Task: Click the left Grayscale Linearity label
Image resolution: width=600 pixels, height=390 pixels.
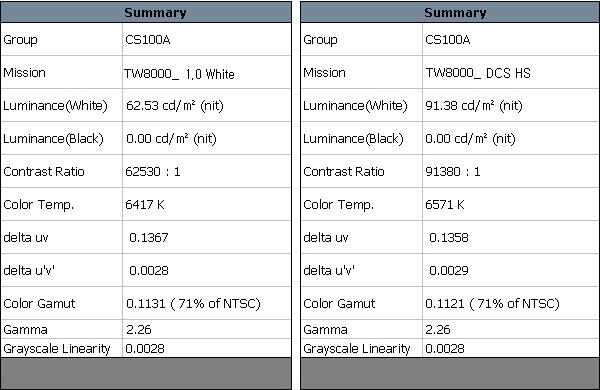Action: (x=57, y=349)
